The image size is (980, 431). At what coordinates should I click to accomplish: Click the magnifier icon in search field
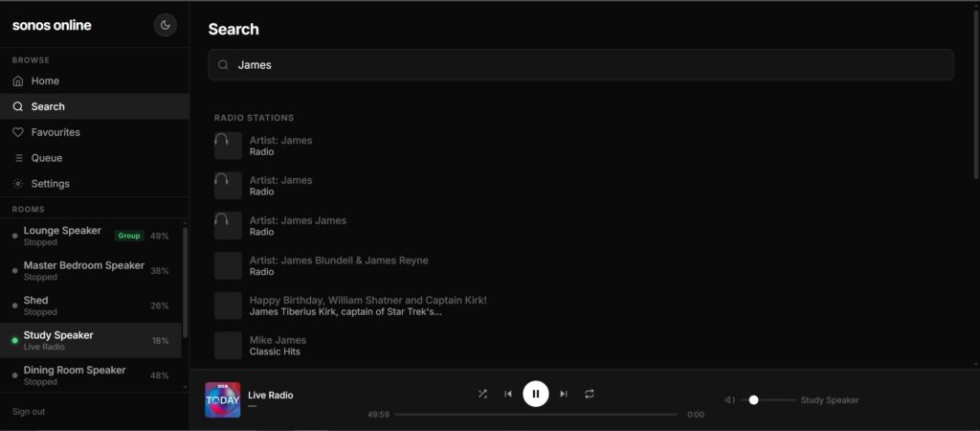click(x=223, y=64)
